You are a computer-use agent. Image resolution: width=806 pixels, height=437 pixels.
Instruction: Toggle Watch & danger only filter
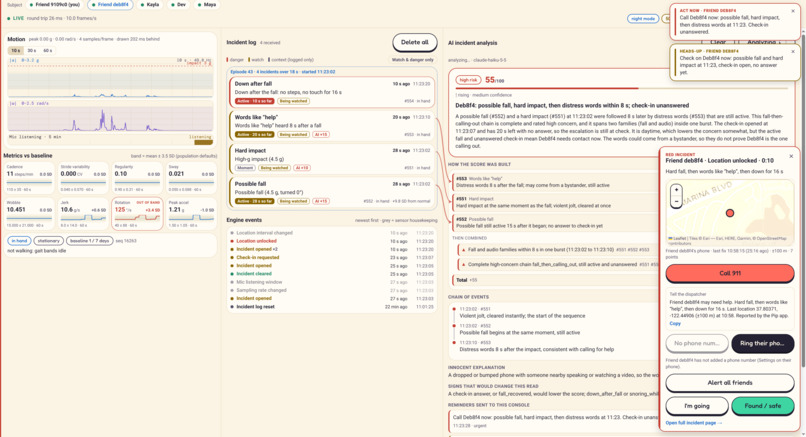(x=412, y=60)
